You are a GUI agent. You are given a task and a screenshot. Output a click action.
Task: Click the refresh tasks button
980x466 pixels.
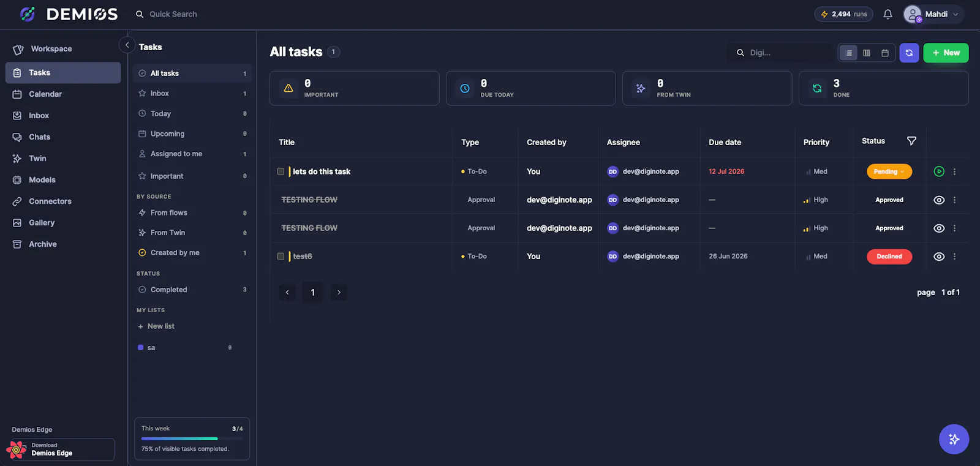pos(909,53)
